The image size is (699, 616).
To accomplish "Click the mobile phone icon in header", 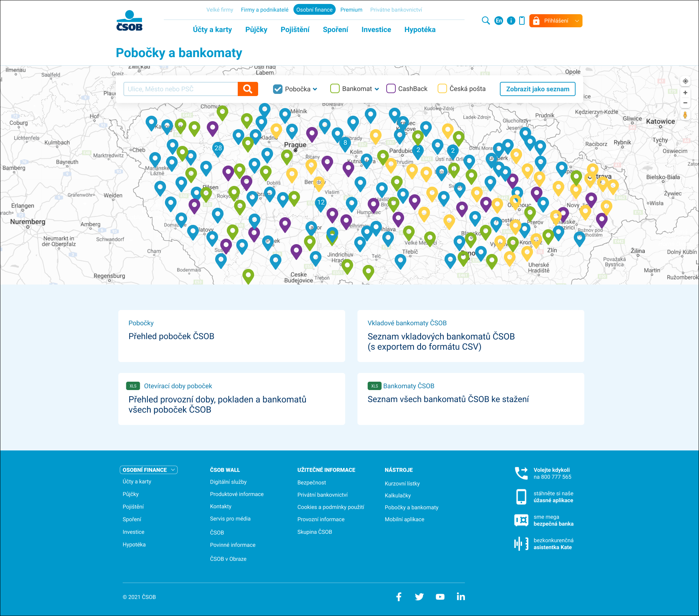I will 522,21.
